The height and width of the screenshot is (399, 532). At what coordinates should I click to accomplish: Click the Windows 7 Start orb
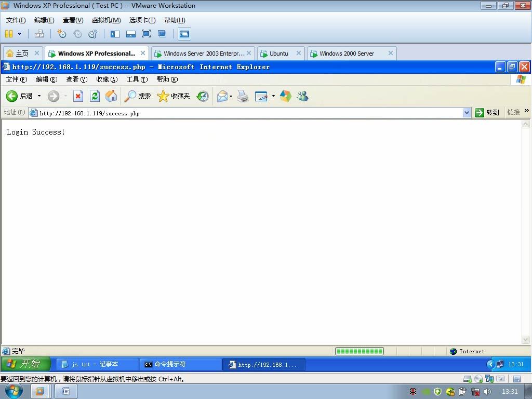click(14, 391)
